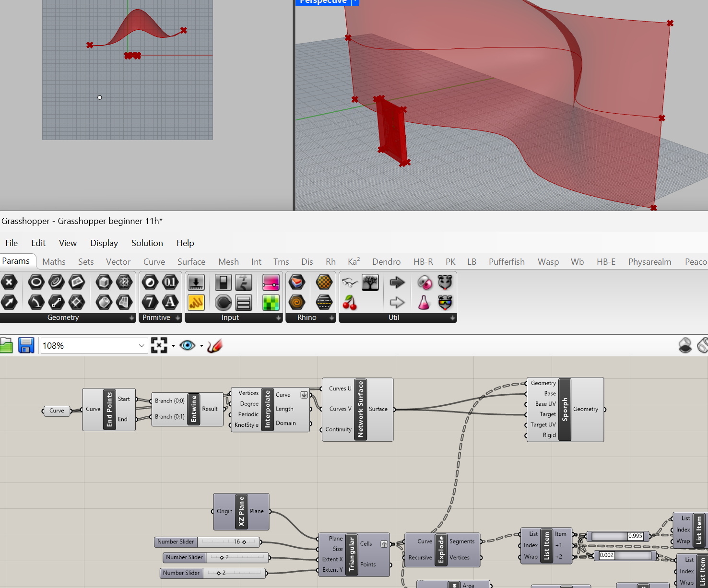Open the 108% zoom level dropdown
Image resolution: width=708 pixels, height=588 pixels.
pos(142,346)
